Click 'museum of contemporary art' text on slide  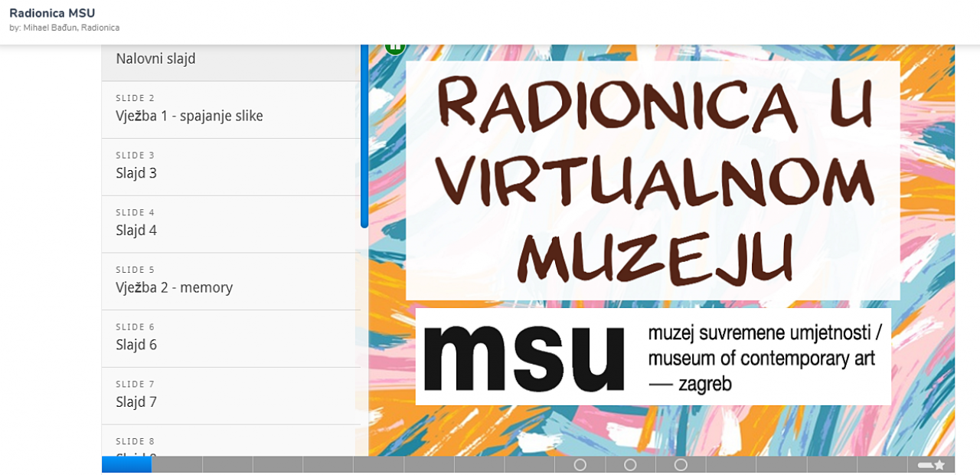(762, 359)
